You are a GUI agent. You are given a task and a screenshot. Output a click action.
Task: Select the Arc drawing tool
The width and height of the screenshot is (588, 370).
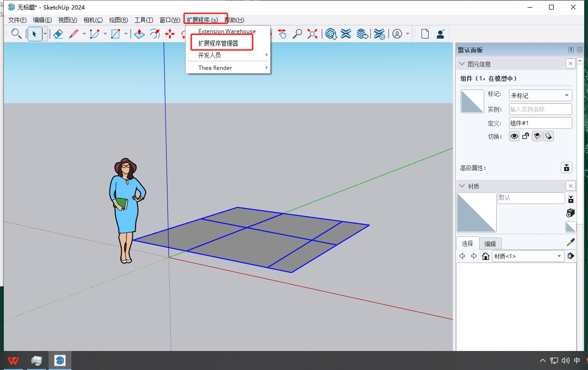[x=95, y=34]
